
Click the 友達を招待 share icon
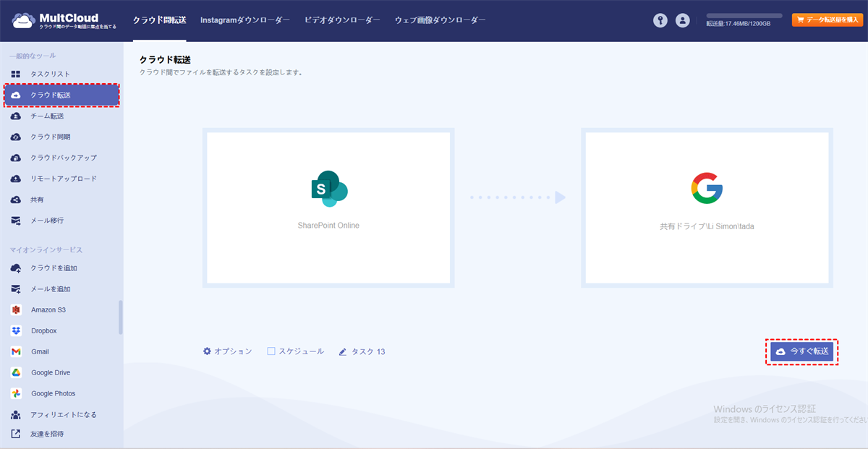pos(16,435)
